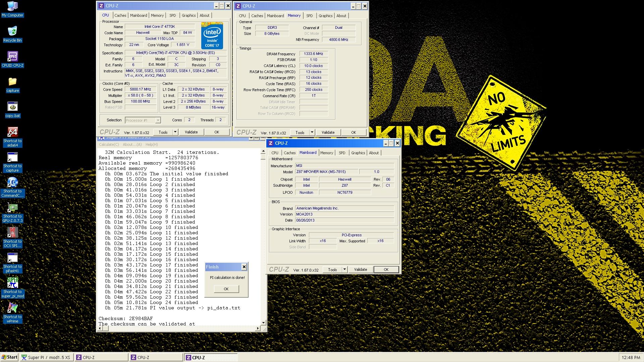Click Validate in Mainboard window
The width and height of the screenshot is (644, 362).
pos(361,269)
